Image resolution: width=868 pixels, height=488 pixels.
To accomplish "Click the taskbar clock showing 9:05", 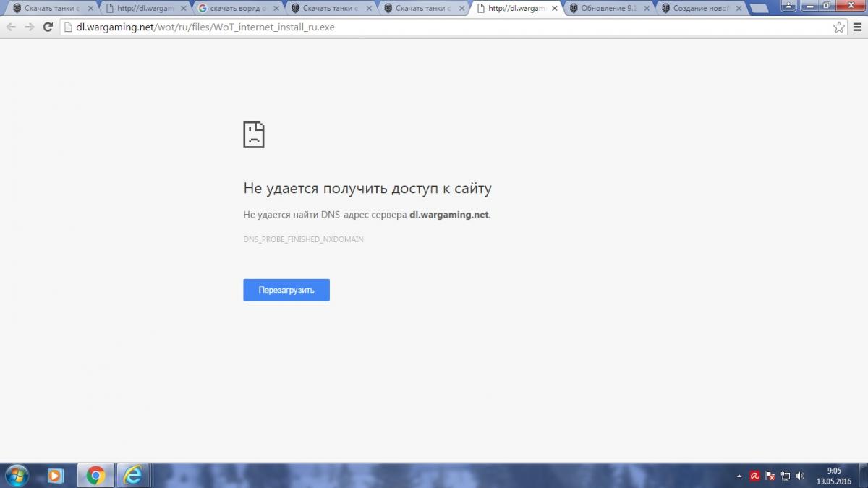I will point(833,475).
